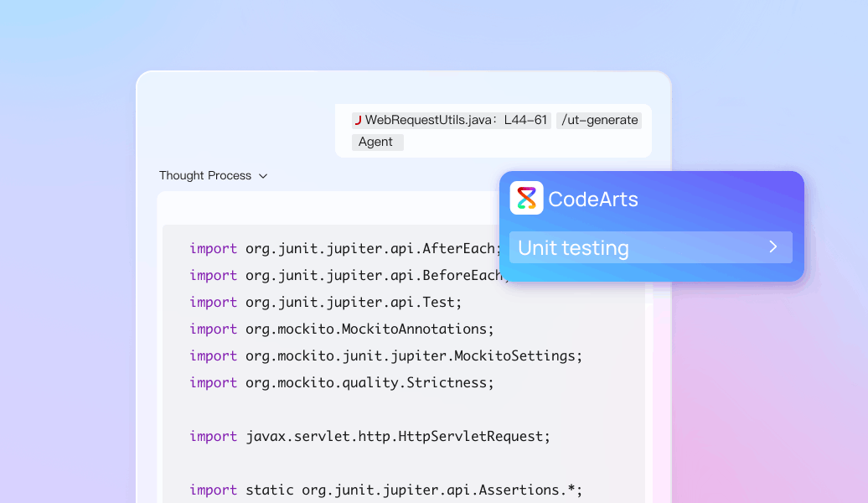Click the mockito Strictness import line

[x=342, y=382]
